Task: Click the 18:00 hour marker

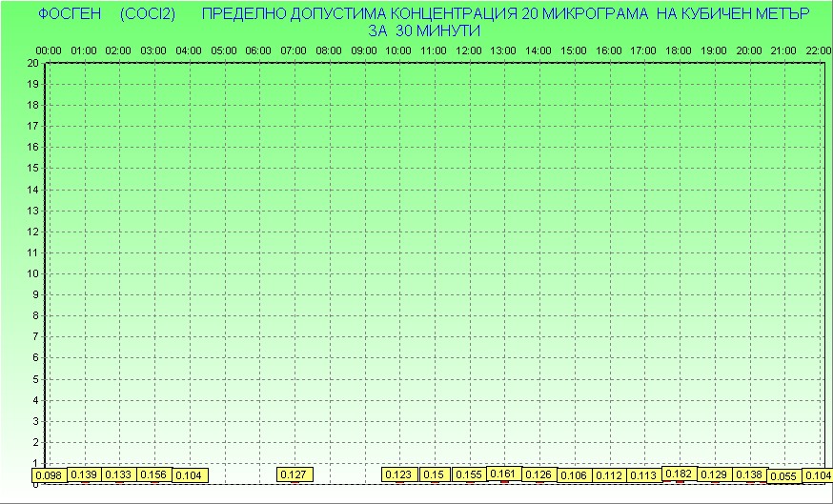Action: click(x=680, y=50)
